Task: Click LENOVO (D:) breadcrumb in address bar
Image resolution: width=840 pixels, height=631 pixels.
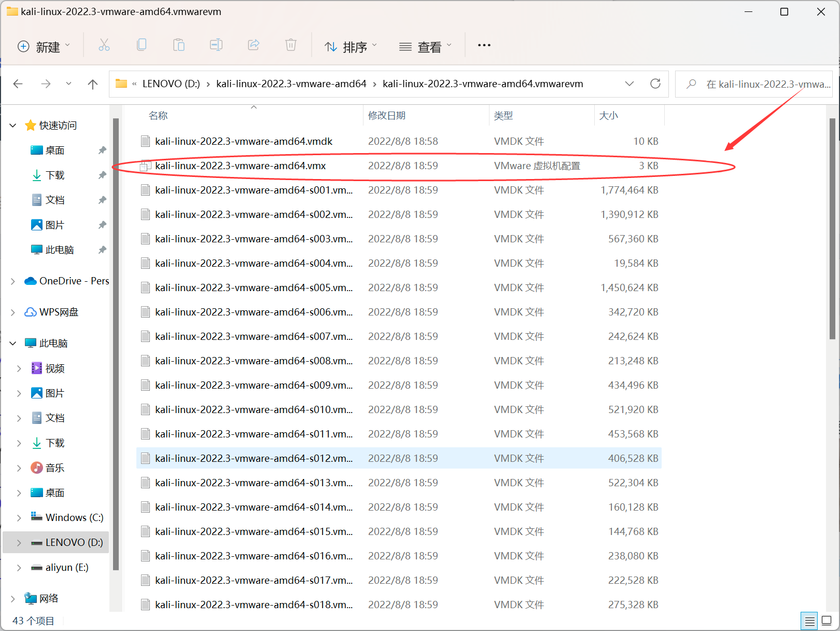Action: pyautogui.click(x=171, y=84)
